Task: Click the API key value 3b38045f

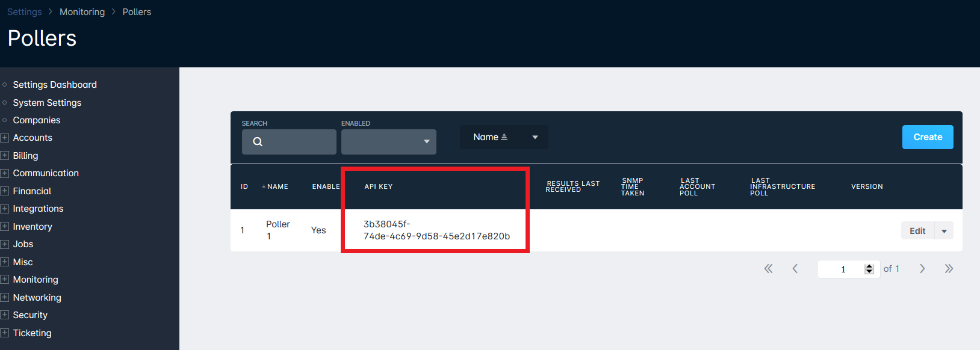Action: pyautogui.click(x=436, y=230)
